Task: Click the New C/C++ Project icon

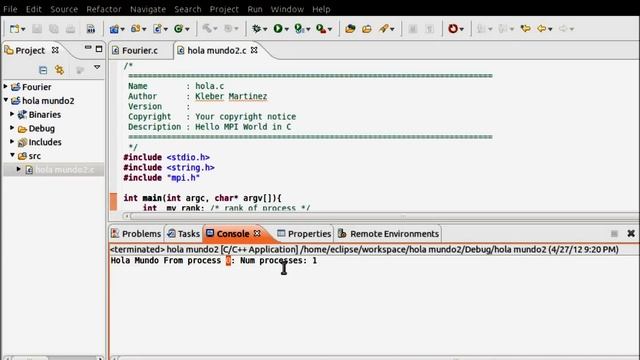Action: [x=114, y=29]
